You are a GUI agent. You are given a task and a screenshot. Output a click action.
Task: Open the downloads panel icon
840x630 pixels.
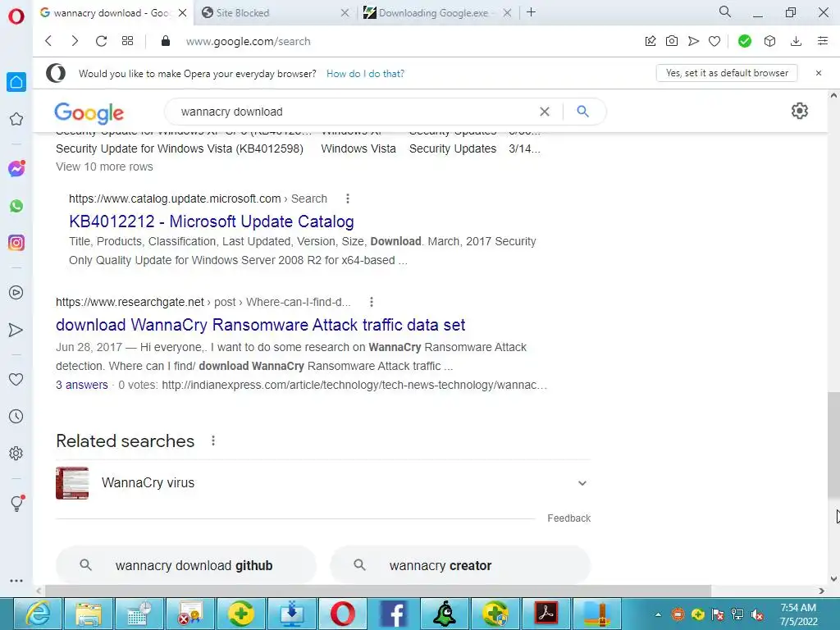tap(796, 41)
